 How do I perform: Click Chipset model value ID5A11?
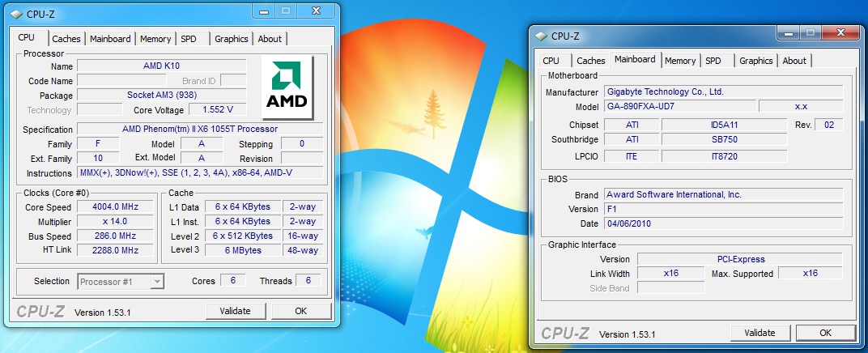(x=724, y=125)
